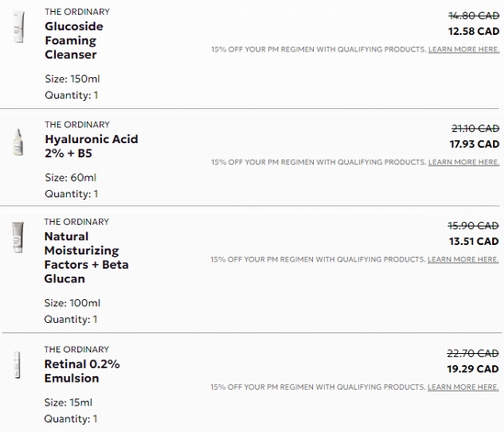Follow Learn More Here link under 12.58 CAD
The width and height of the screenshot is (504, 432).
[x=464, y=50]
